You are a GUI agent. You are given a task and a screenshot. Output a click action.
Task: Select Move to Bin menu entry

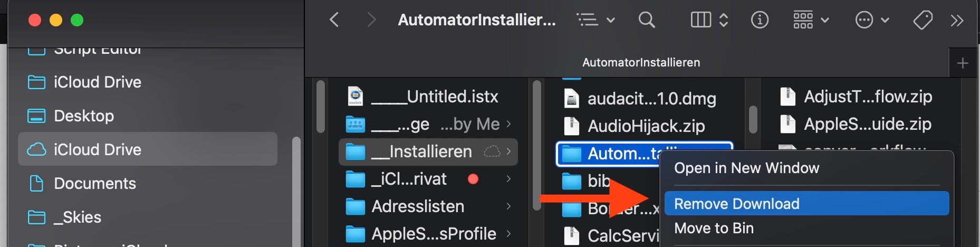coord(714,228)
